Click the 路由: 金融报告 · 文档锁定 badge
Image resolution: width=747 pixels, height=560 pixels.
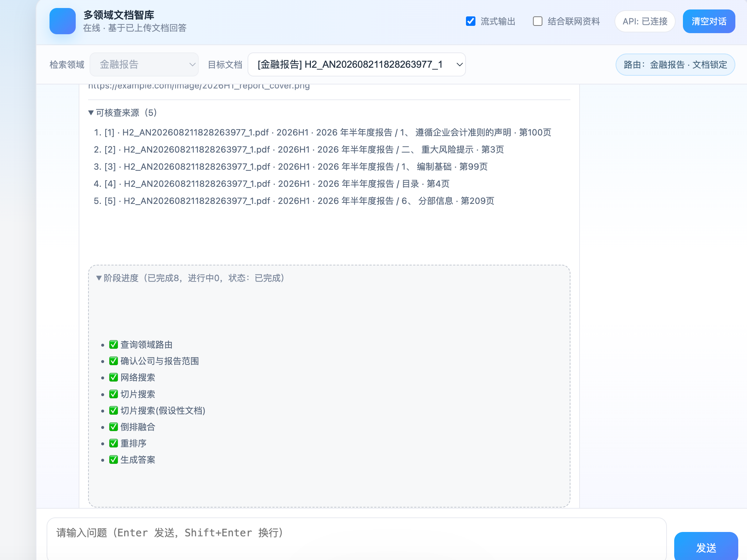point(675,64)
